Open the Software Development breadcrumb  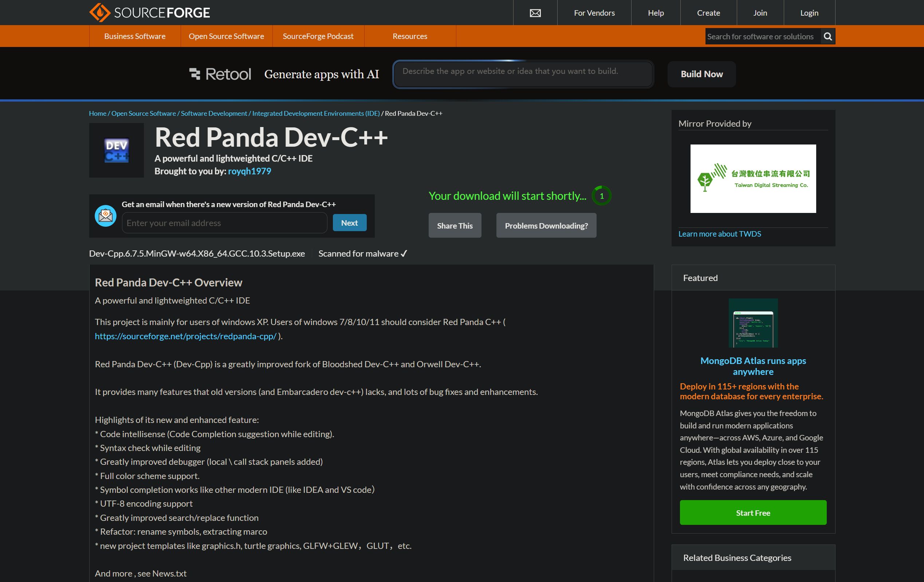(214, 114)
